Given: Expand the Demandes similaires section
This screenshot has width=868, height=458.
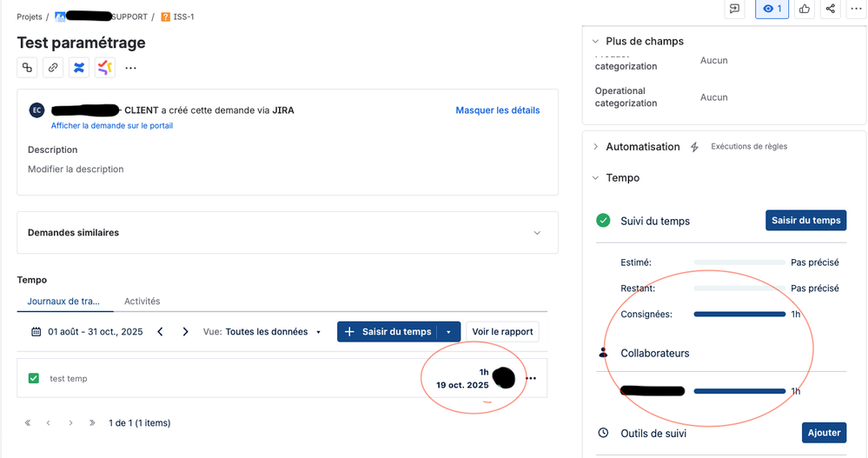Looking at the screenshot, I should 537,233.
